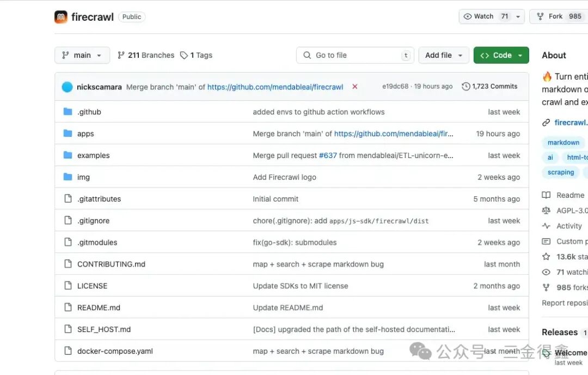Click the .gitattributes file icon
This screenshot has height=375, width=588.
pos(68,198)
